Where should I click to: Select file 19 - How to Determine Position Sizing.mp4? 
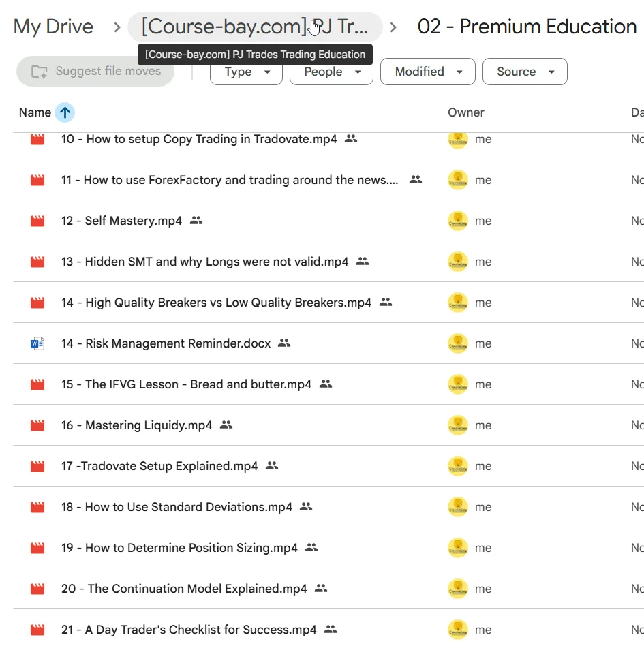(x=179, y=549)
